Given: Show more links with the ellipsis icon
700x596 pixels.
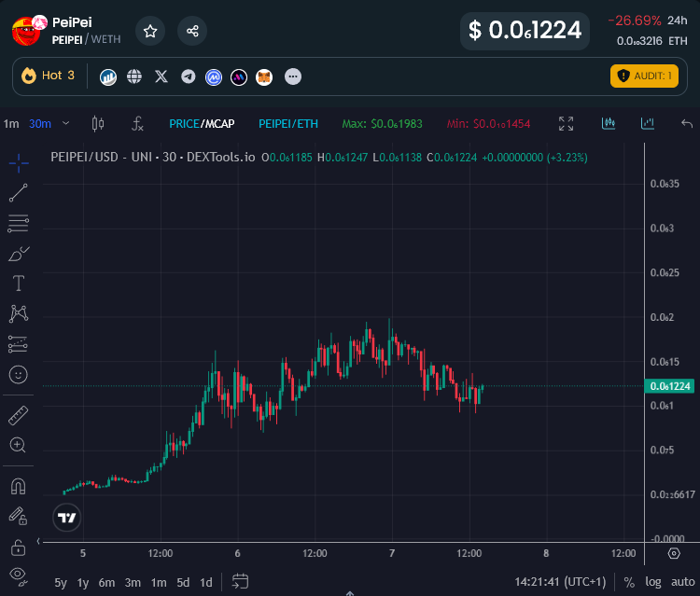Looking at the screenshot, I should coord(293,76).
